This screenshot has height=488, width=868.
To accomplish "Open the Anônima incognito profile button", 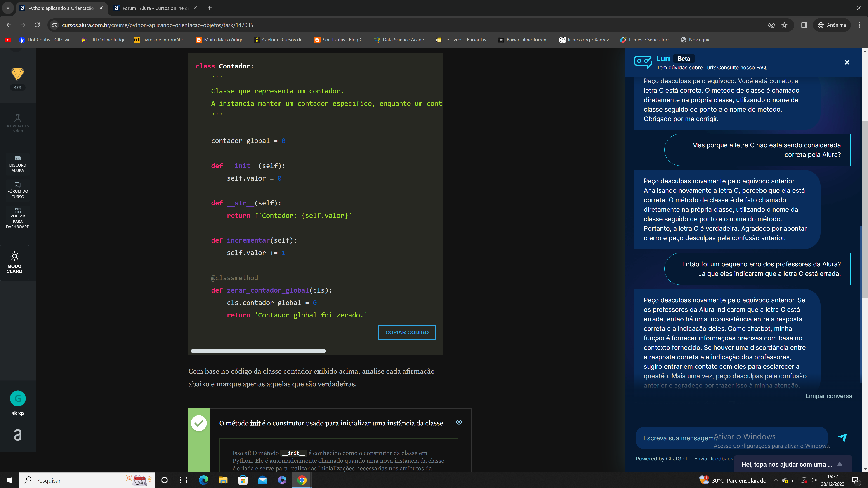I will (x=832, y=25).
